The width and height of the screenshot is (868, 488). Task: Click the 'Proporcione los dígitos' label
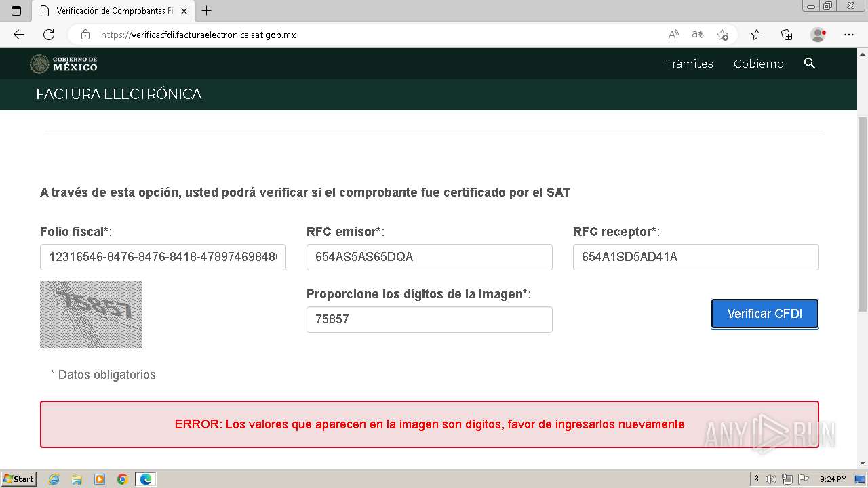click(419, 294)
